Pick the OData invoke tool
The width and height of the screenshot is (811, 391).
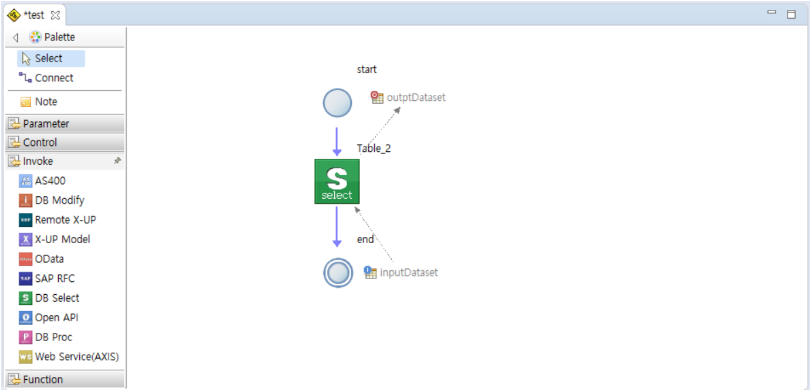tap(41, 259)
